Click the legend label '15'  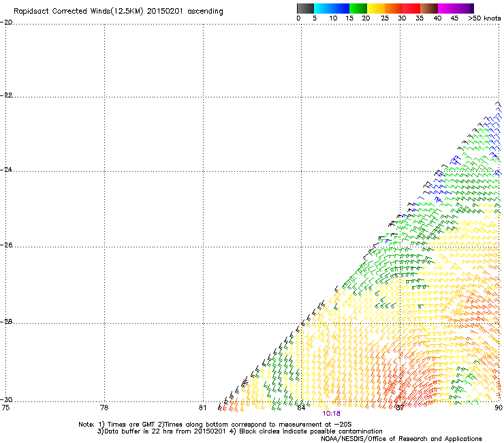pyautogui.click(x=349, y=18)
